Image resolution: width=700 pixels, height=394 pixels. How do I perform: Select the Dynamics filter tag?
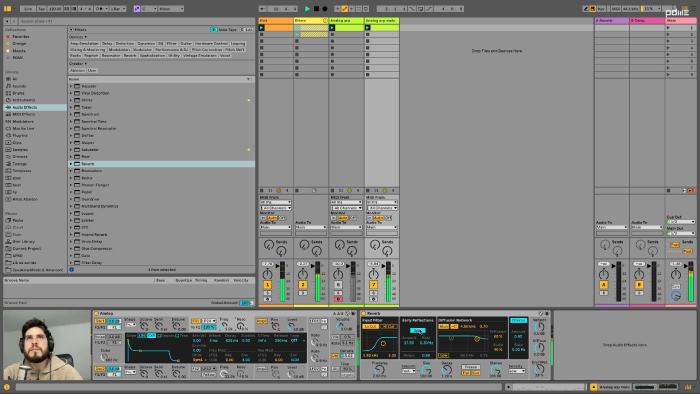click(x=146, y=43)
